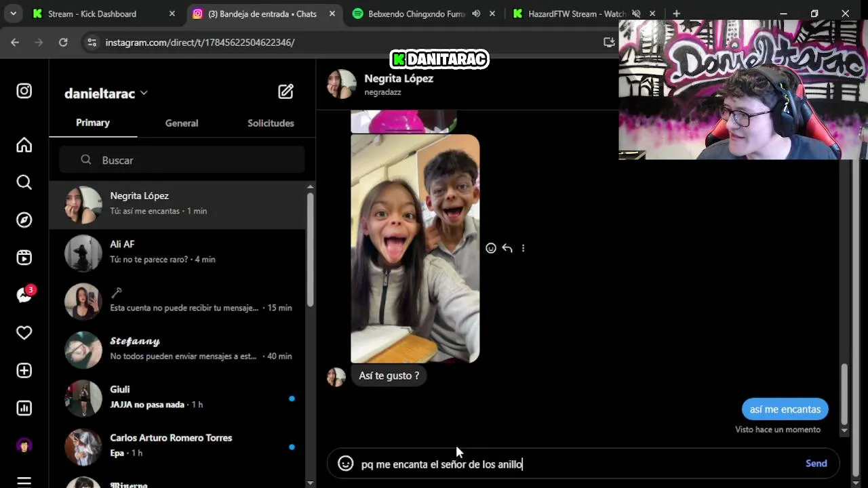The image size is (868, 488).
Task: Go back in browser history
Action: (15, 42)
